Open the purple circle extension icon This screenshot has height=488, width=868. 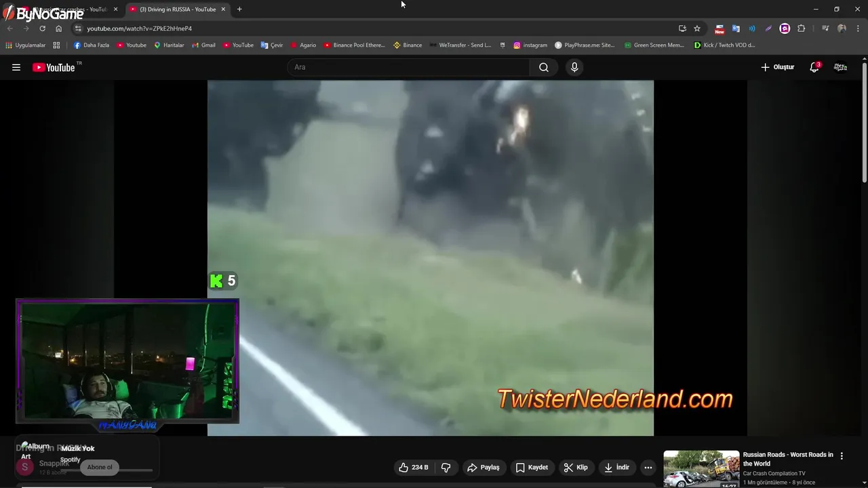tap(785, 28)
